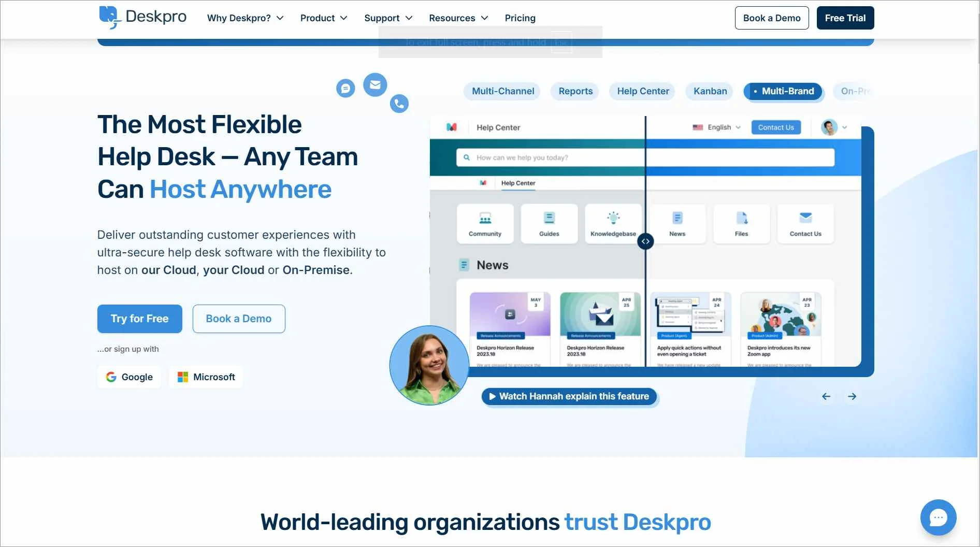Open the News tile
The width and height of the screenshot is (980, 547).
click(x=677, y=224)
